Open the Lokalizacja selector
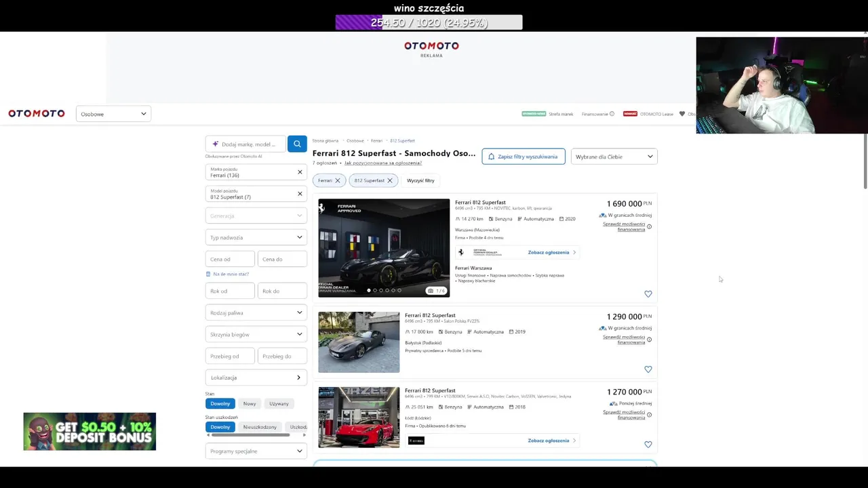This screenshot has width=868, height=488. pos(256,378)
